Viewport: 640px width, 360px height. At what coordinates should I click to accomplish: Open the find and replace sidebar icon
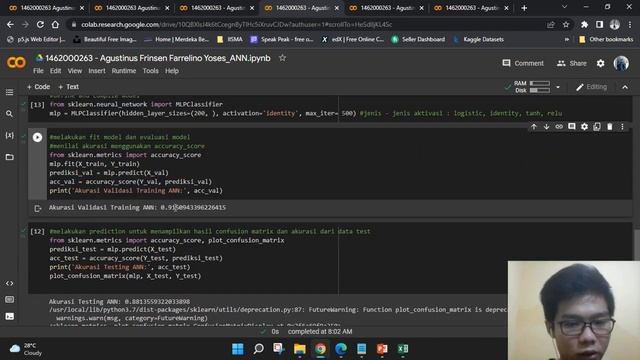pyautogui.click(x=9, y=114)
